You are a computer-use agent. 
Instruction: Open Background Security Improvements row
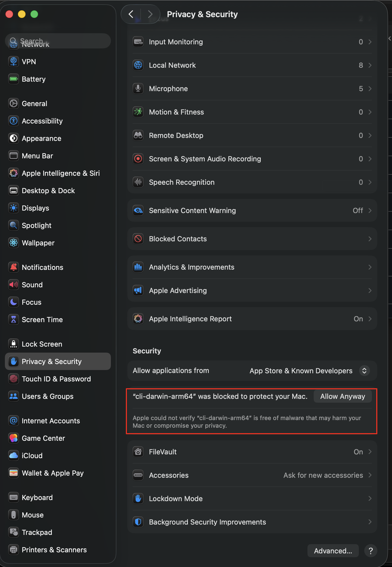pos(252,522)
